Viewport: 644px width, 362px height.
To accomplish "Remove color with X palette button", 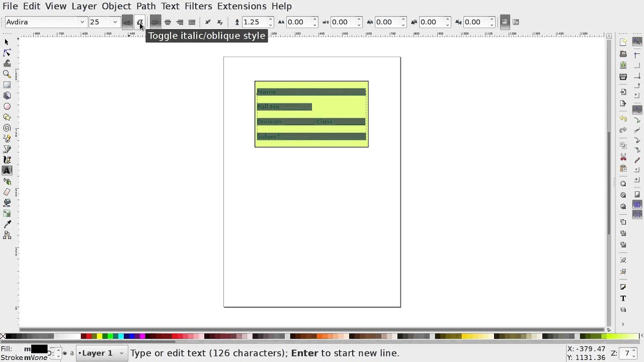I will [3, 336].
